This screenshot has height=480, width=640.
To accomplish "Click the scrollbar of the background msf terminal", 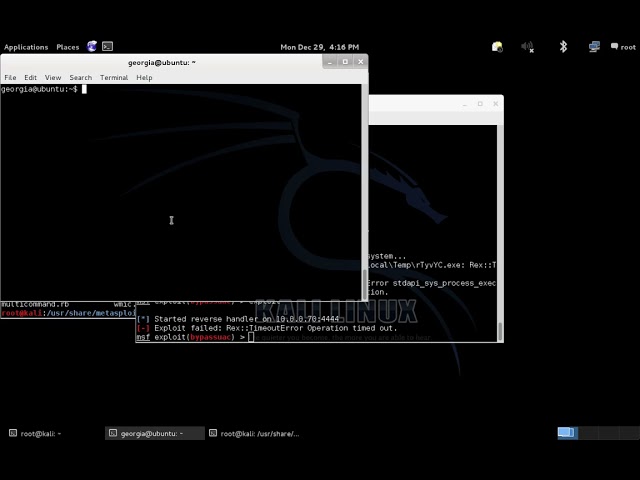I will [500, 233].
